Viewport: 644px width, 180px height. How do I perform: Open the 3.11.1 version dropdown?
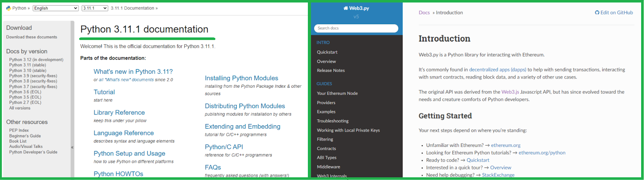click(x=95, y=8)
